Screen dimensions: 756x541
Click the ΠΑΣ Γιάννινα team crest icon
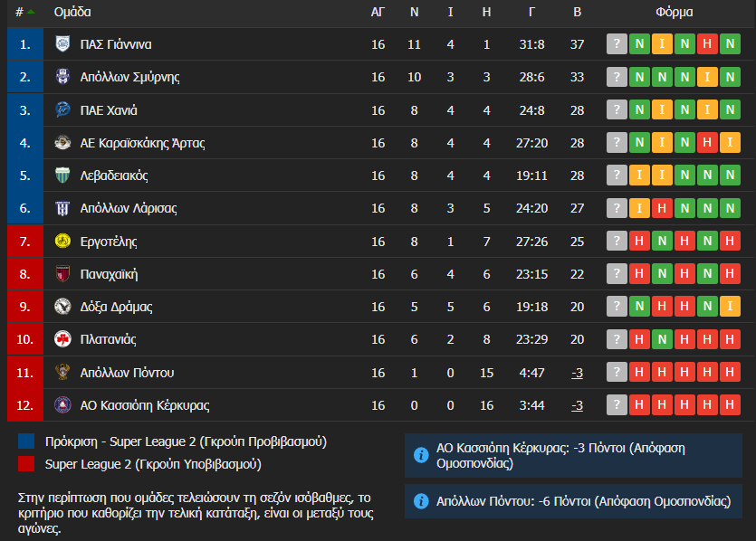(62, 44)
